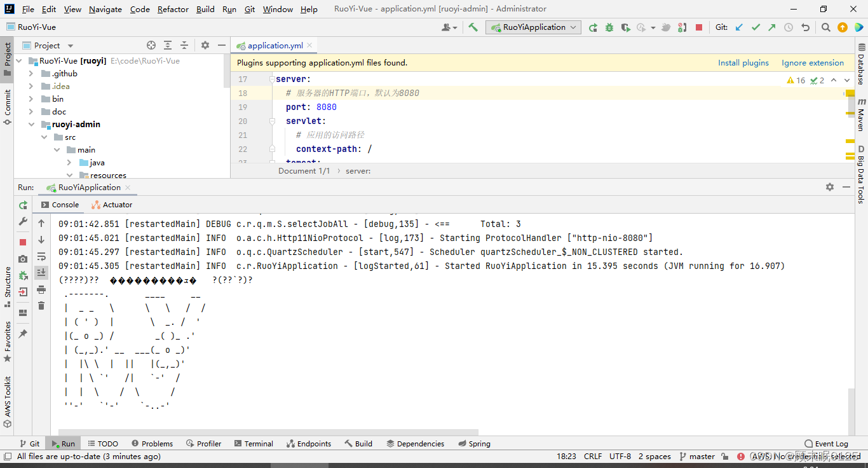Open Run panel gear settings

830,187
